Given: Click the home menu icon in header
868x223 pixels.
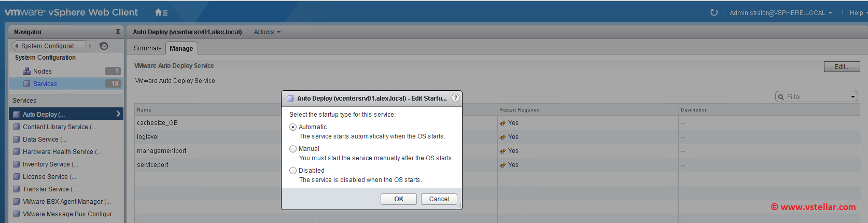Looking at the screenshot, I should coord(161,12).
